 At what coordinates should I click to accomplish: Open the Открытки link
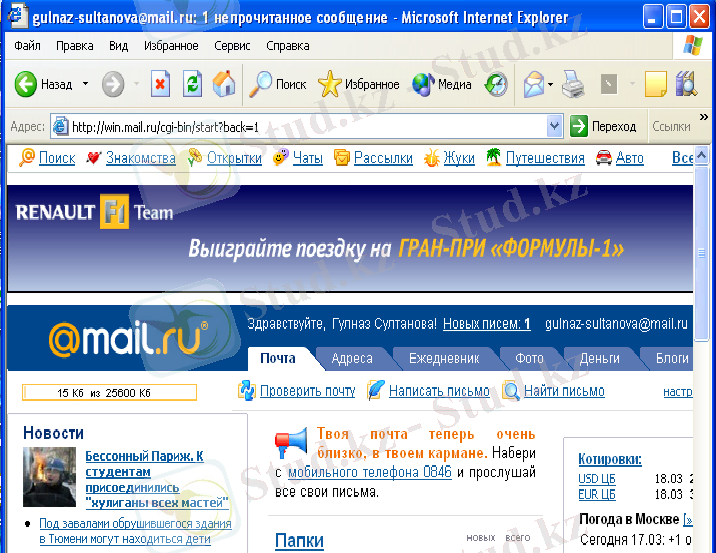click(x=234, y=158)
